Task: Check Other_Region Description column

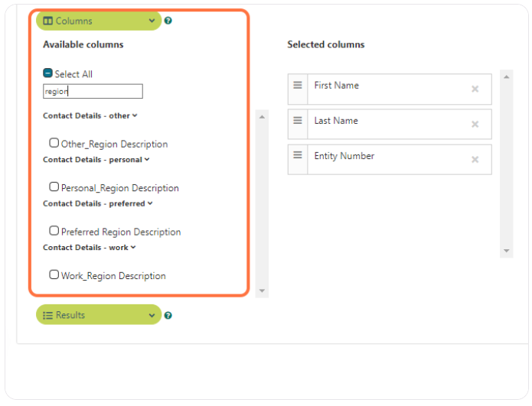Action: (x=54, y=143)
